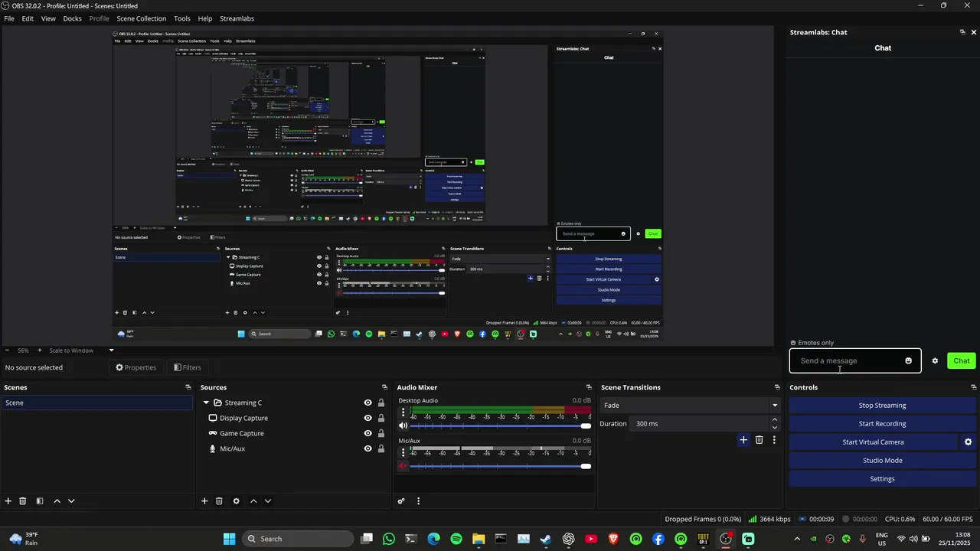Open the Streamlabs menu
This screenshot has height=551, width=980.
(x=237, y=18)
